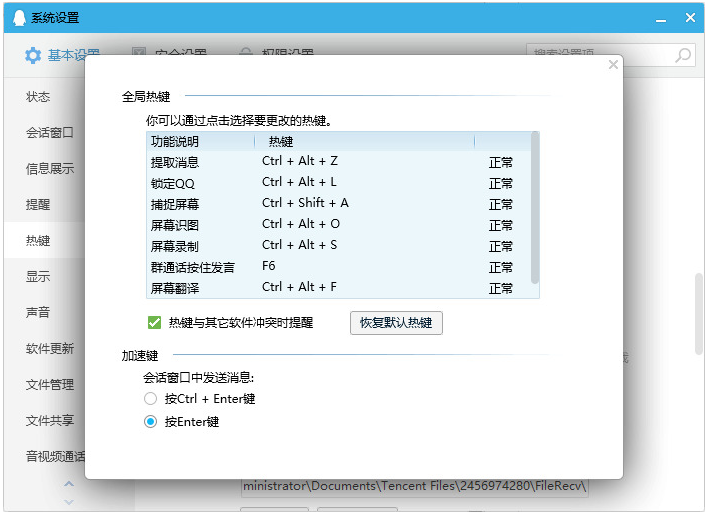Select the 群通话按住发言 hotkey row

click(339, 267)
